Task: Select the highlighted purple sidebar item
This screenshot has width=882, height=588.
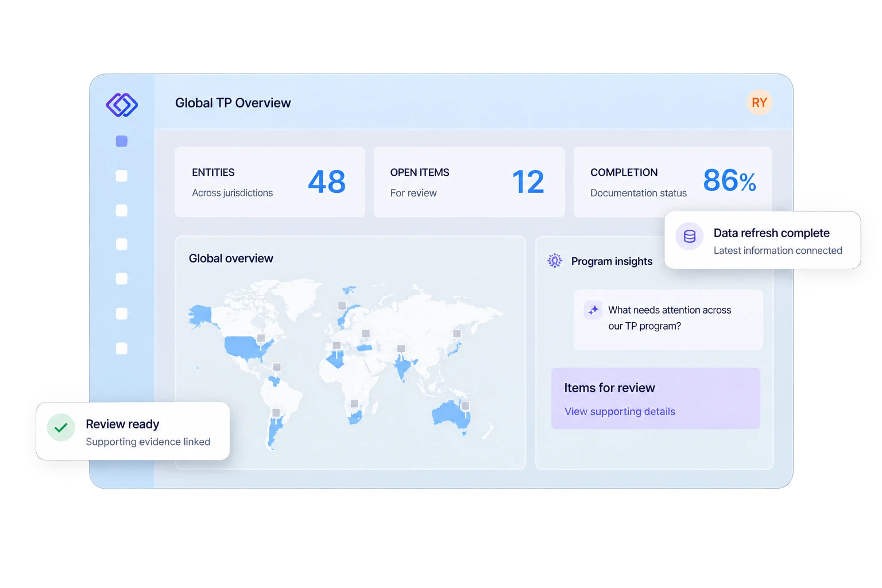Action: tap(122, 141)
